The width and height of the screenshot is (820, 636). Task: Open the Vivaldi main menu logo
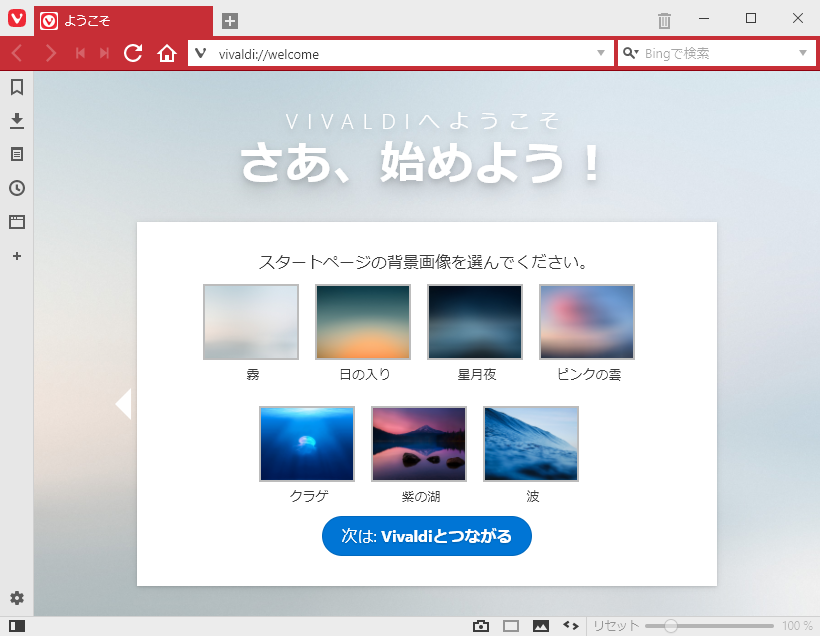point(17,18)
